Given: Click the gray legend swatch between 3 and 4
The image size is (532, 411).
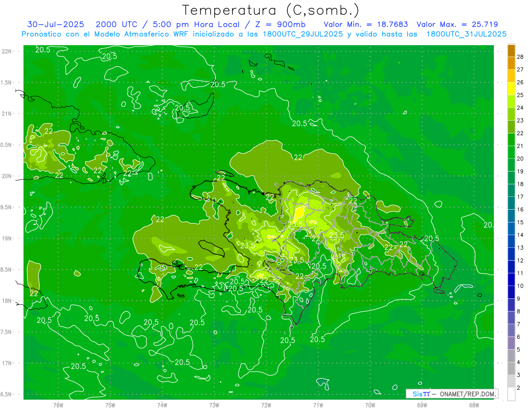Looking at the screenshot, I should [511, 368].
